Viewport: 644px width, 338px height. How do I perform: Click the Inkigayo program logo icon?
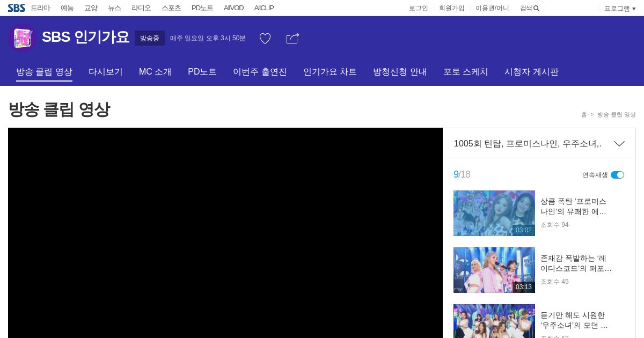pos(22,38)
